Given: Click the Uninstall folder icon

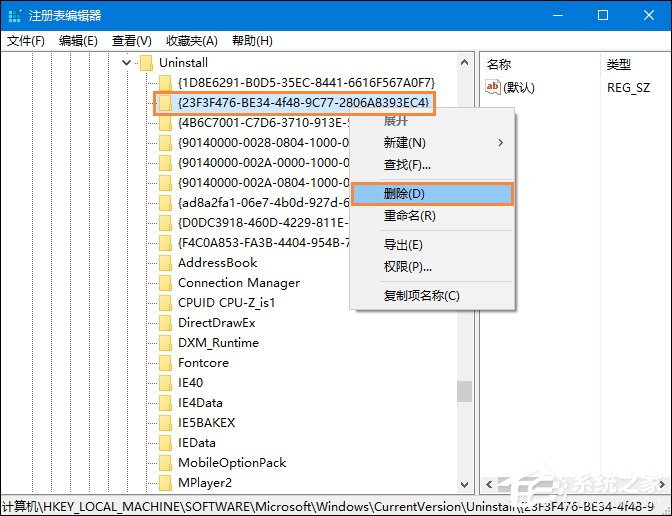Looking at the screenshot, I should 147,63.
